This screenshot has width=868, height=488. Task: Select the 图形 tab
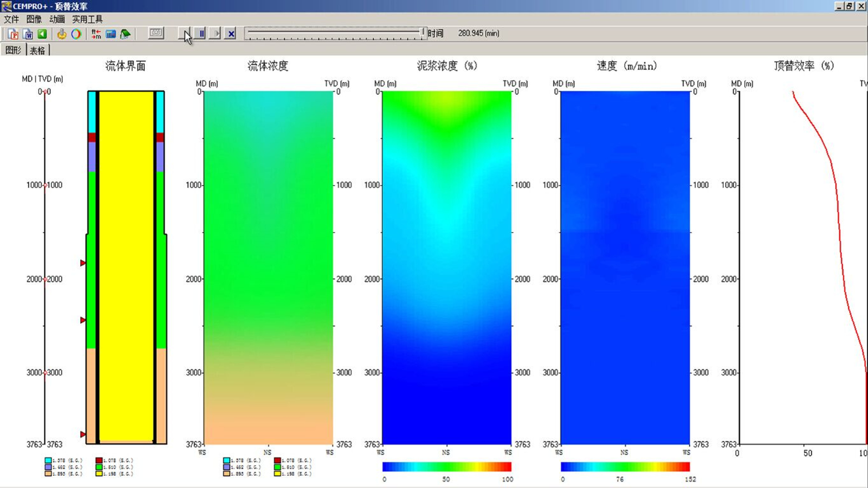13,50
